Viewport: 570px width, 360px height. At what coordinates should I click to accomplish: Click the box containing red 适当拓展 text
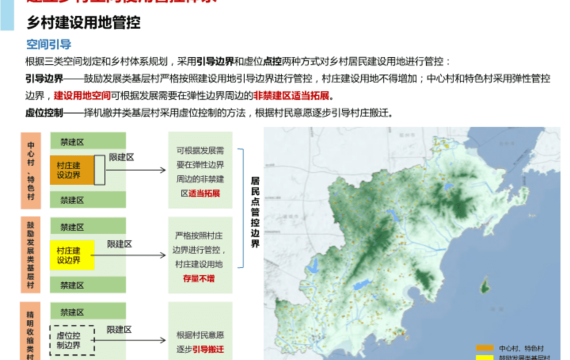[x=200, y=170]
